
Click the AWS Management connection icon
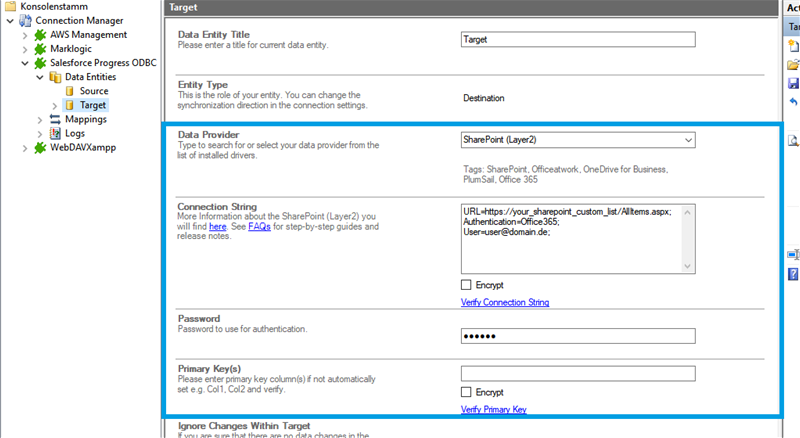pos(41,34)
